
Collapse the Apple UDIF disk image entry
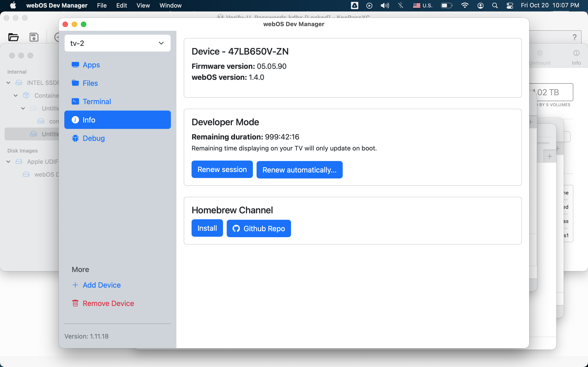click(8, 162)
